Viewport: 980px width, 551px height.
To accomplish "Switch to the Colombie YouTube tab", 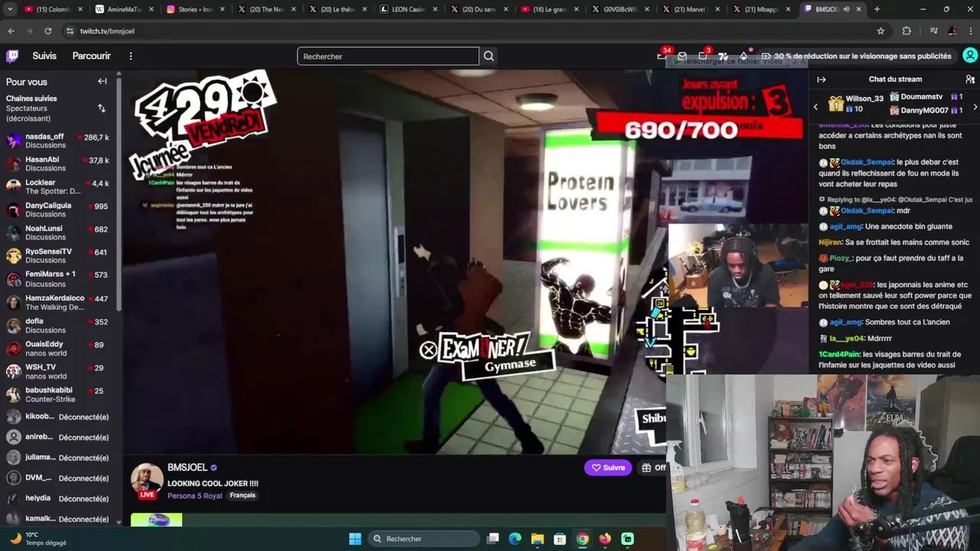I will click(54, 9).
